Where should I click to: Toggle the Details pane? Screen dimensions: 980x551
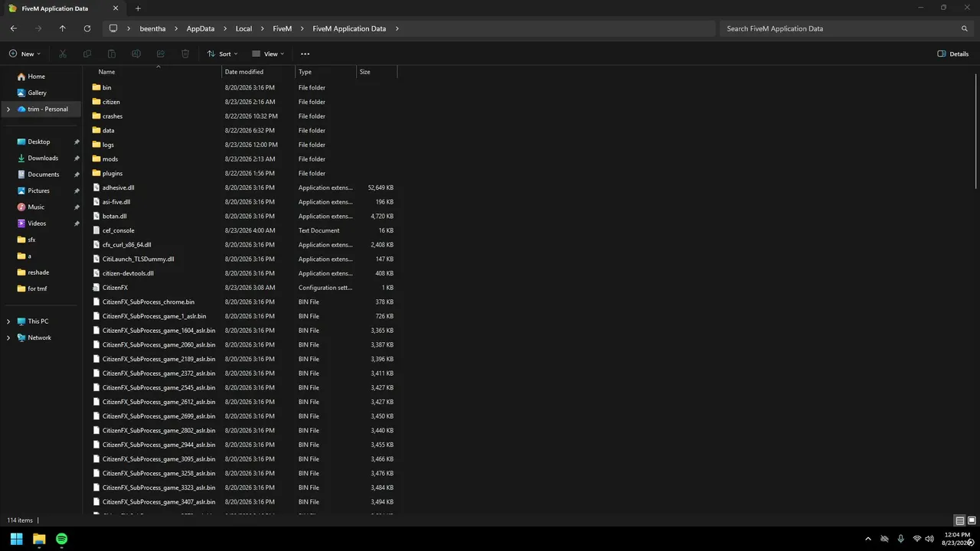(953, 54)
